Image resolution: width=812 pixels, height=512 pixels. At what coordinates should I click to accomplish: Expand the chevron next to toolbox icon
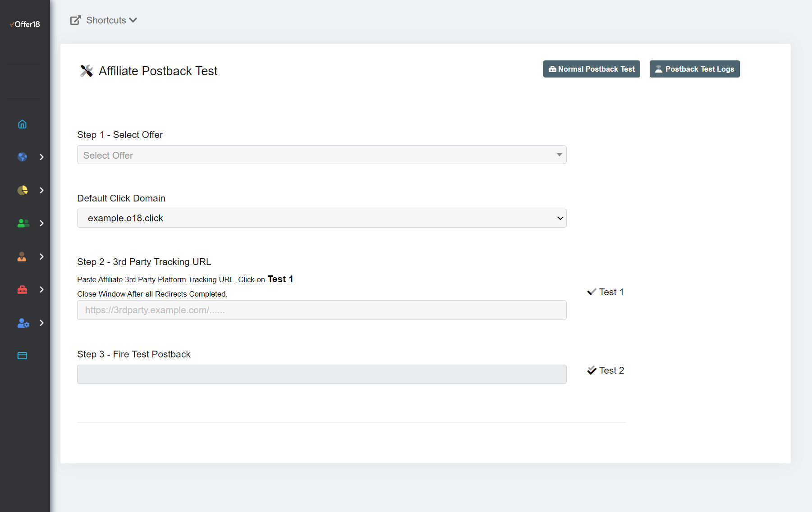click(41, 289)
